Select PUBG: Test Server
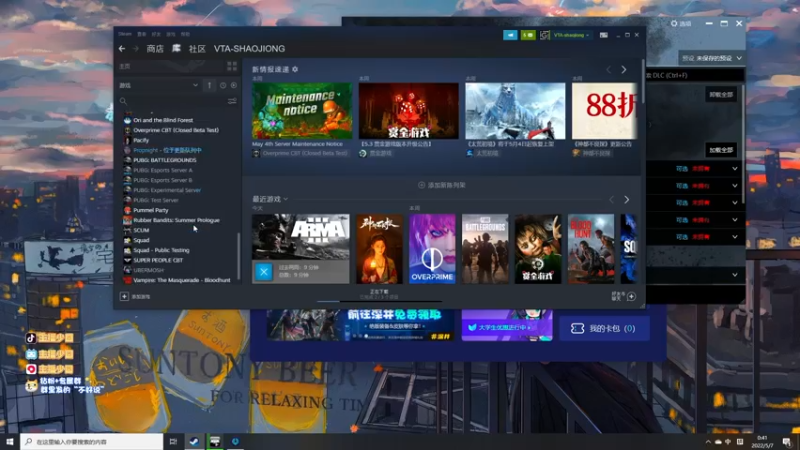The image size is (800, 450). pyautogui.click(x=156, y=200)
